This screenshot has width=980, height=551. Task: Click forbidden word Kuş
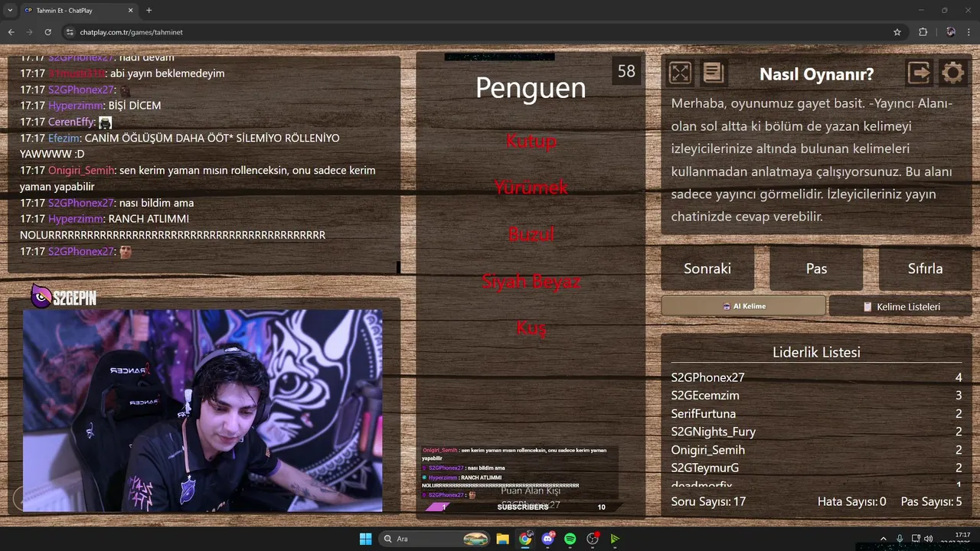531,328
